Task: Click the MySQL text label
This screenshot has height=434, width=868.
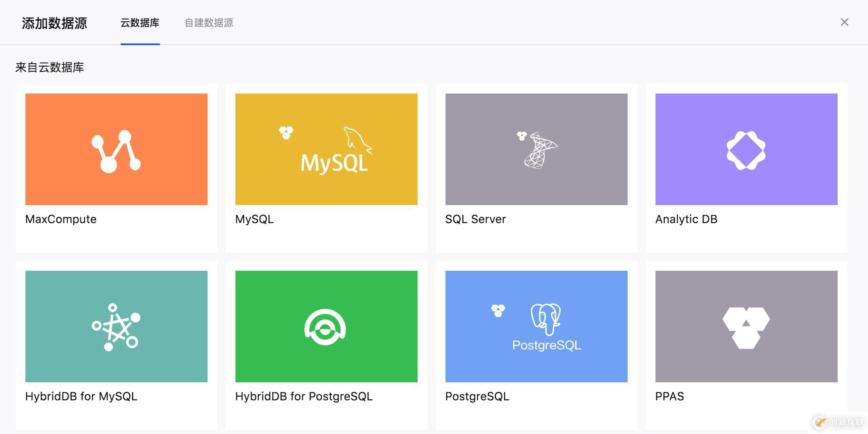Action: pyautogui.click(x=254, y=219)
